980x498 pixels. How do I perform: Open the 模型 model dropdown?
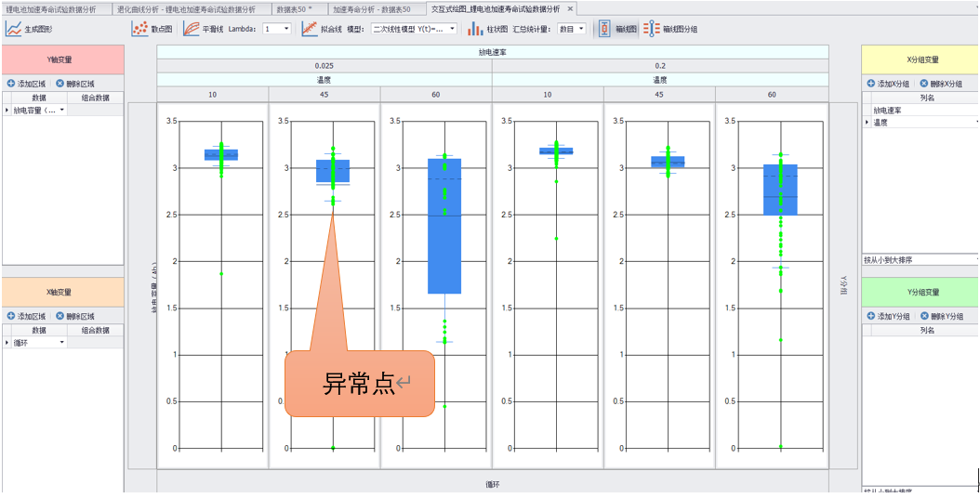point(453,29)
